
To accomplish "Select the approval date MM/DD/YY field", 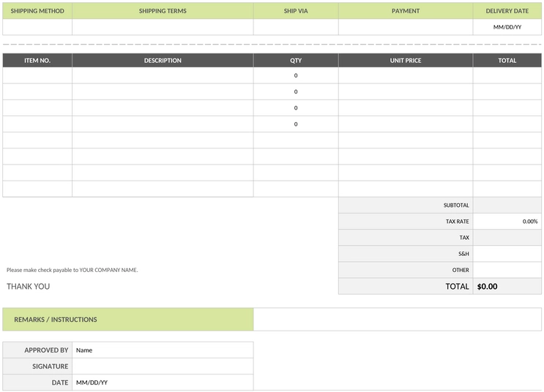I will point(163,382).
